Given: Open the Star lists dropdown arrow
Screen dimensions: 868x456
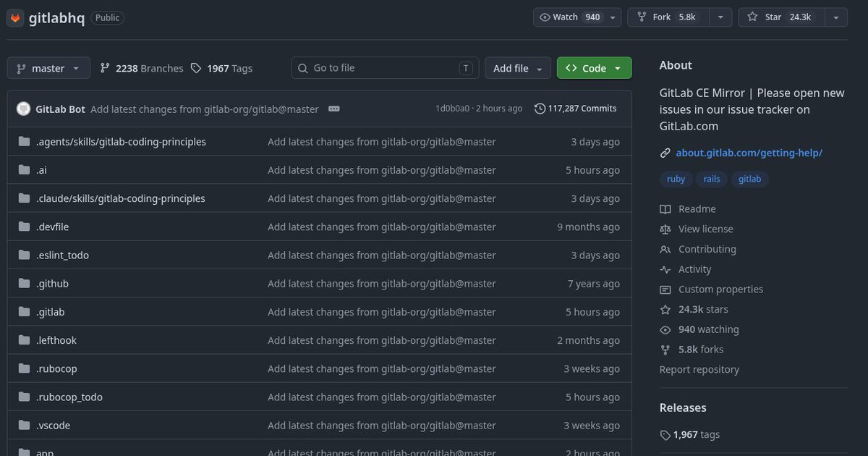Looking at the screenshot, I should (836, 17).
